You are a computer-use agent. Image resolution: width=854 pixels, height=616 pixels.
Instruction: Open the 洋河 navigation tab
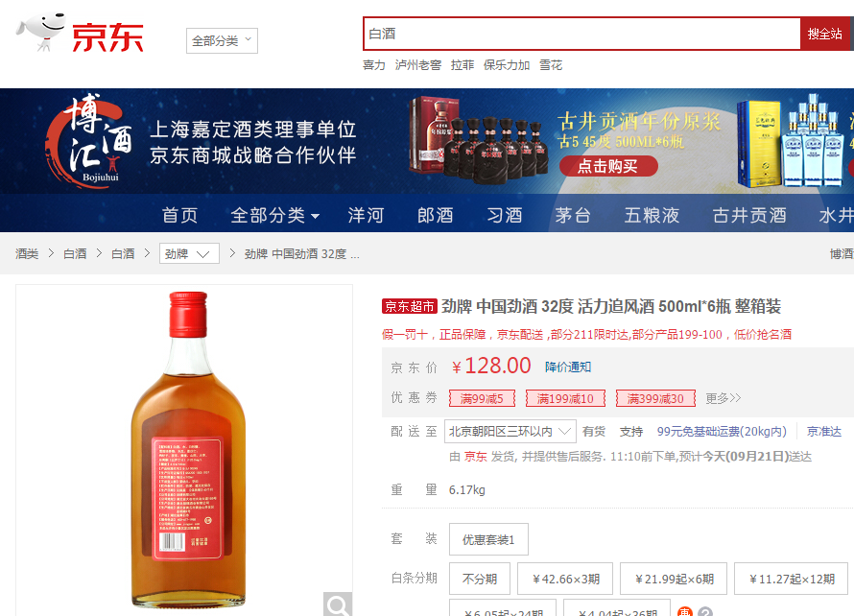tap(366, 215)
